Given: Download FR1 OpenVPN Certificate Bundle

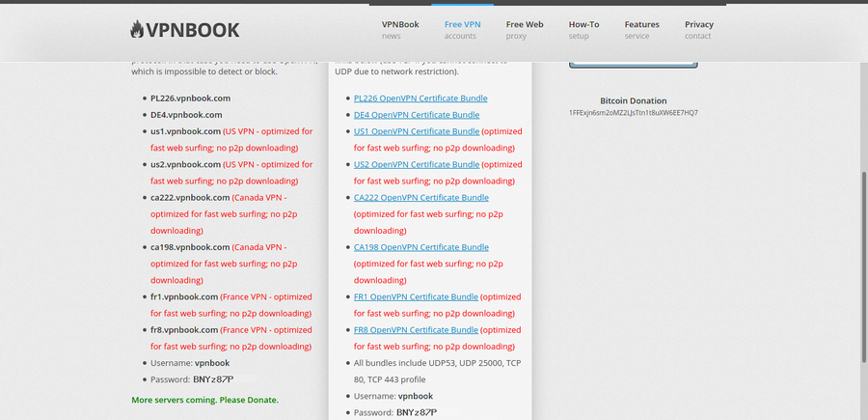Looking at the screenshot, I should tap(416, 296).
